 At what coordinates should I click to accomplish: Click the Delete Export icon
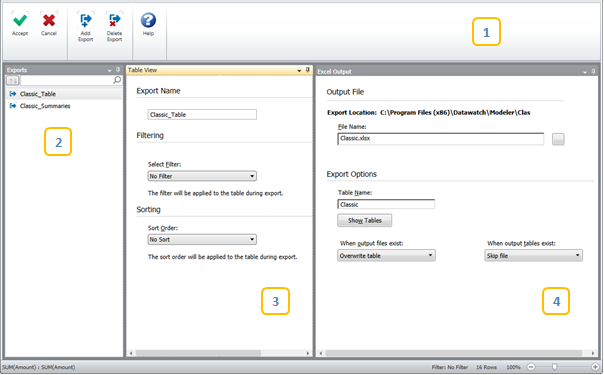[x=114, y=20]
